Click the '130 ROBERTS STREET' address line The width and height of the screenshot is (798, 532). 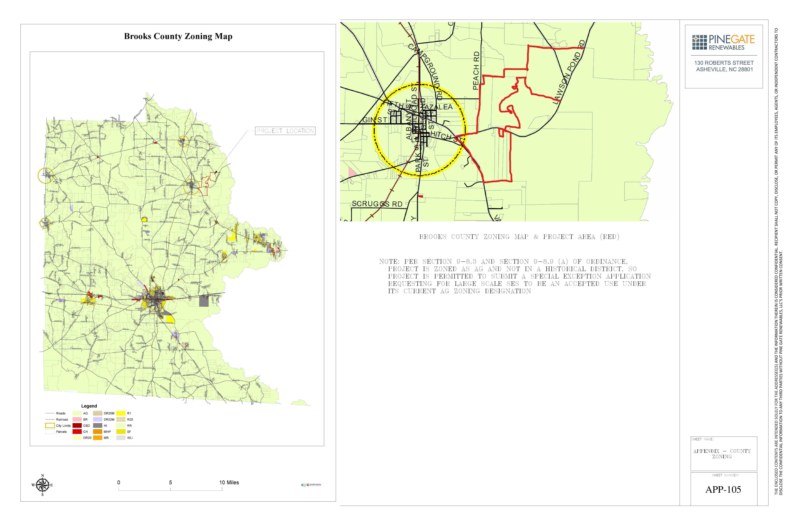[724, 63]
